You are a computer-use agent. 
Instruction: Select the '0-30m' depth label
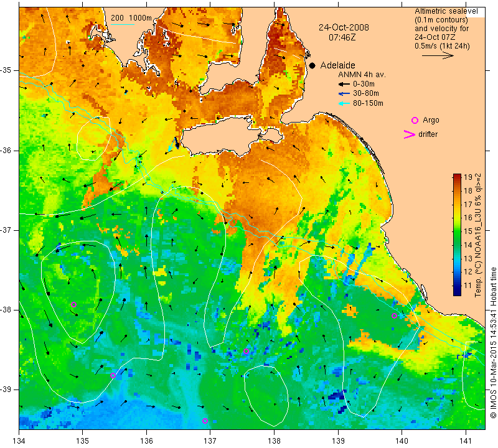364,84
